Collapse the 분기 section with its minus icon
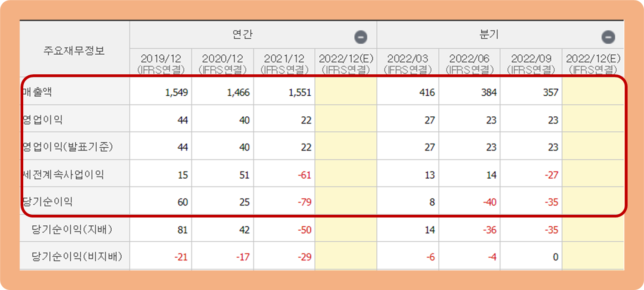The image size is (644, 290). (x=608, y=37)
